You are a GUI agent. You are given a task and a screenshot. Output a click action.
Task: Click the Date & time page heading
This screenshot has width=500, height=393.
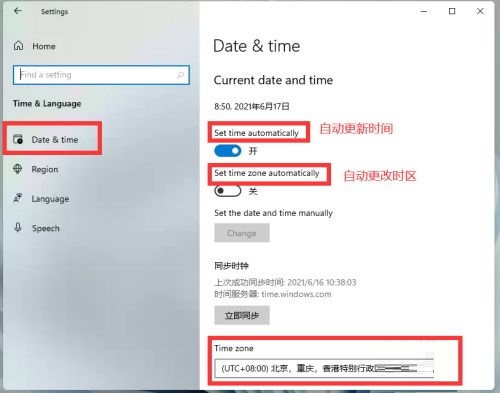click(x=257, y=46)
